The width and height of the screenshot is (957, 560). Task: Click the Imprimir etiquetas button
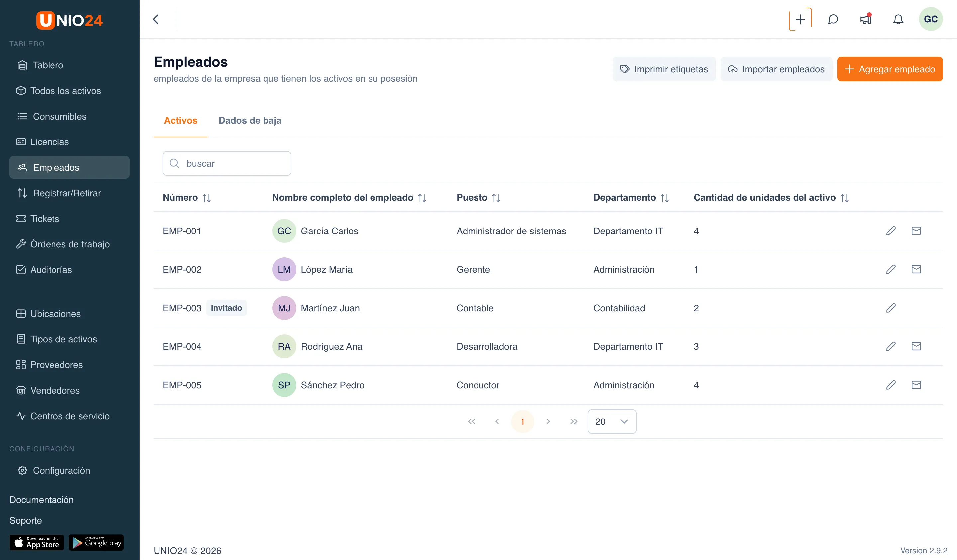[x=664, y=69]
